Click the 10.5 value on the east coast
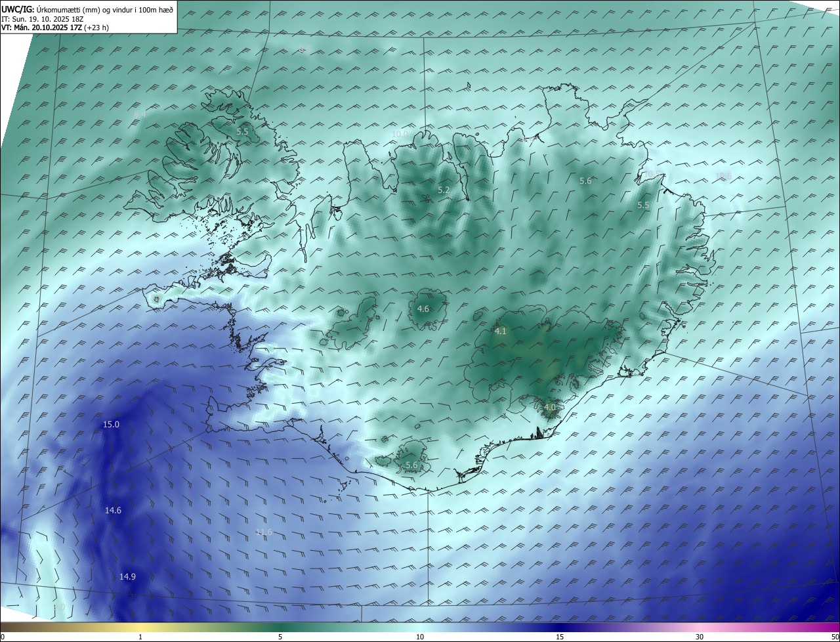840x642 pixels. click(x=652, y=173)
